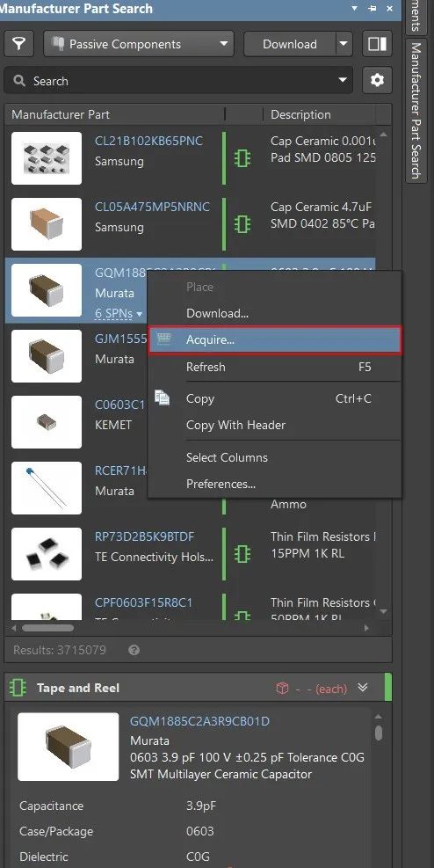Open search settings gear icon

(x=378, y=80)
